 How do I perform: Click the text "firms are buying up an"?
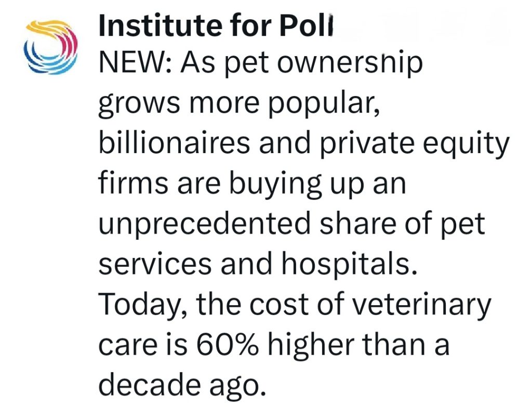(x=251, y=184)
